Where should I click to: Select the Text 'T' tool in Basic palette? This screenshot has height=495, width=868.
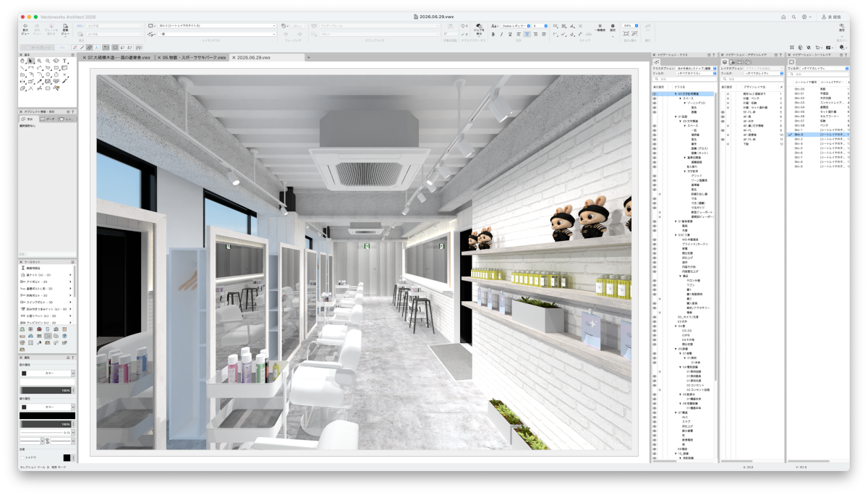pos(64,61)
